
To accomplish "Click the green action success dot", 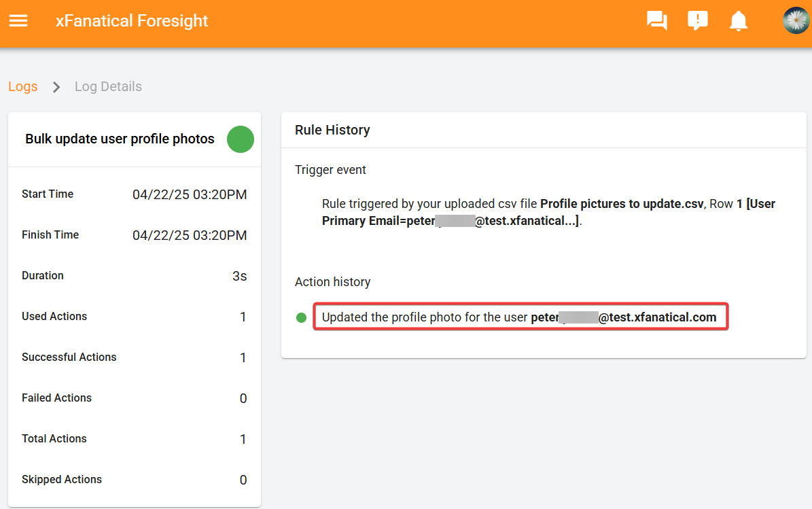I will (x=302, y=317).
